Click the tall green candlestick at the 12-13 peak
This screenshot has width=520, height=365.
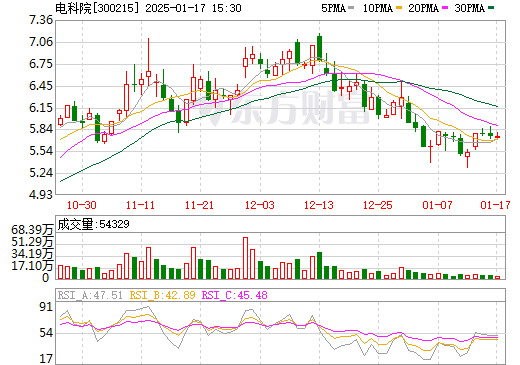319,47
